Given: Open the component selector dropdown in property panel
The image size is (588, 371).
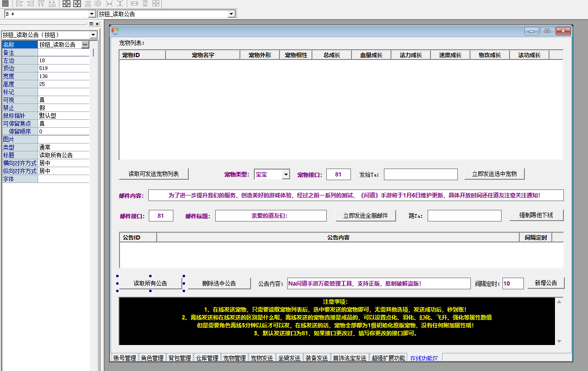Looking at the screenshot, I should point(93,35).
